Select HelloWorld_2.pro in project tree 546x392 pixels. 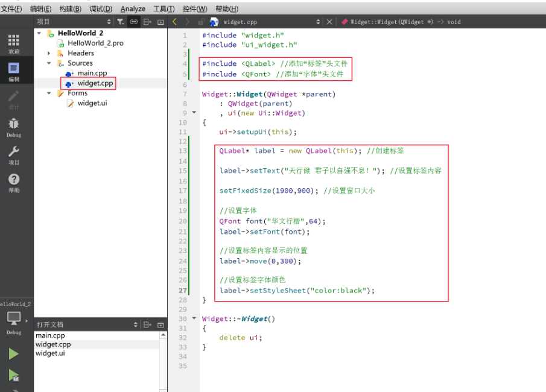pos(95,43)
